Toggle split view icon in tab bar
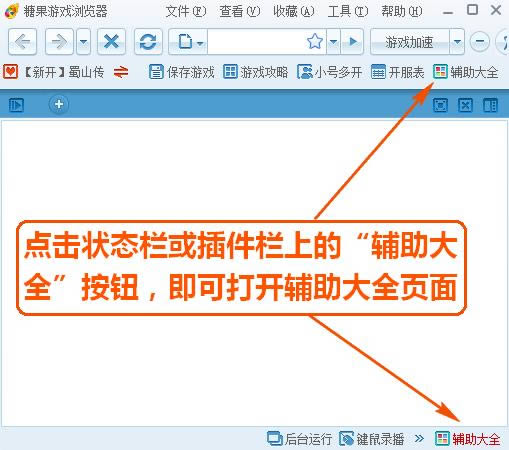This screenshot has width=509, height=450. [490, 105]
